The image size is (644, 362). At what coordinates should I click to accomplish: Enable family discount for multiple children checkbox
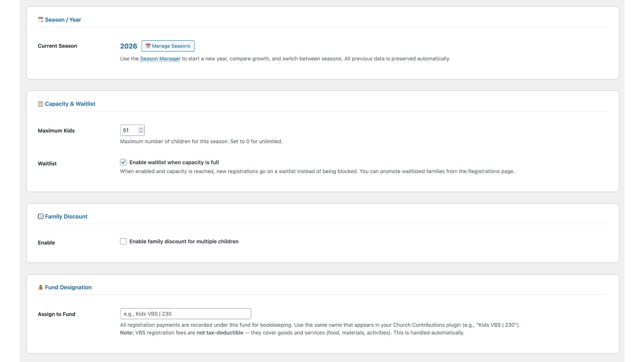tap(123, 241)
